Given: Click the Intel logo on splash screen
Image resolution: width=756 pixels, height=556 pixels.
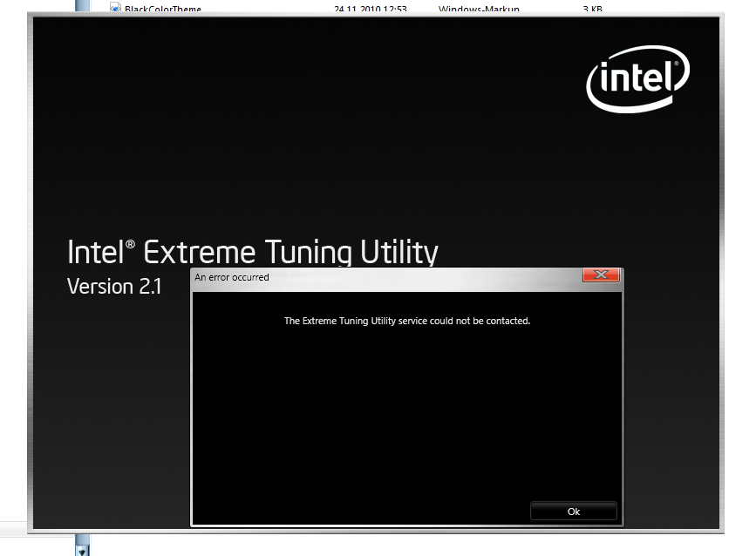Looking at the screenshot, I should pos(637,78).
